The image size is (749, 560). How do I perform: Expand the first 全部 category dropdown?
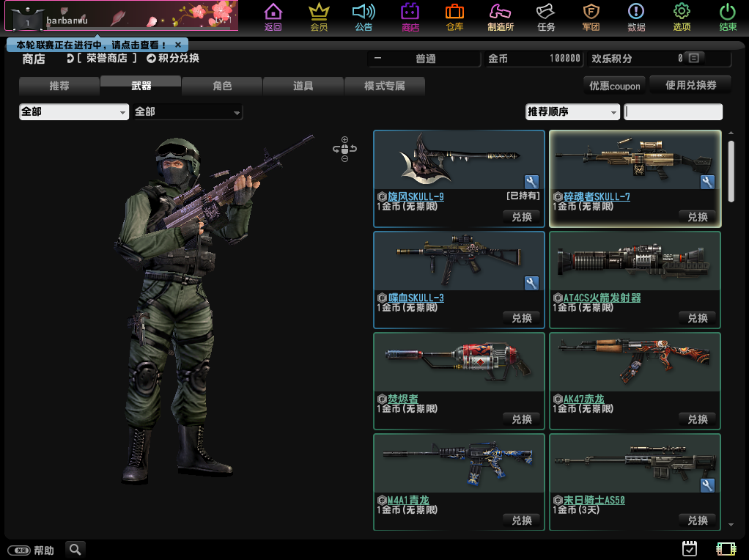[x=74, y=112]
